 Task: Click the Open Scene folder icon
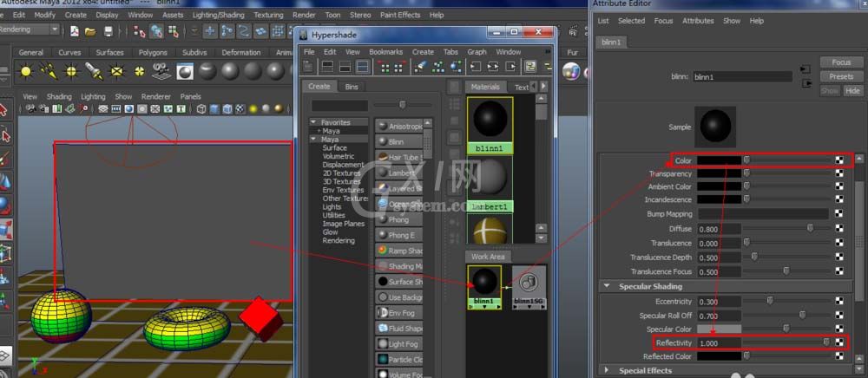(91, 30)
